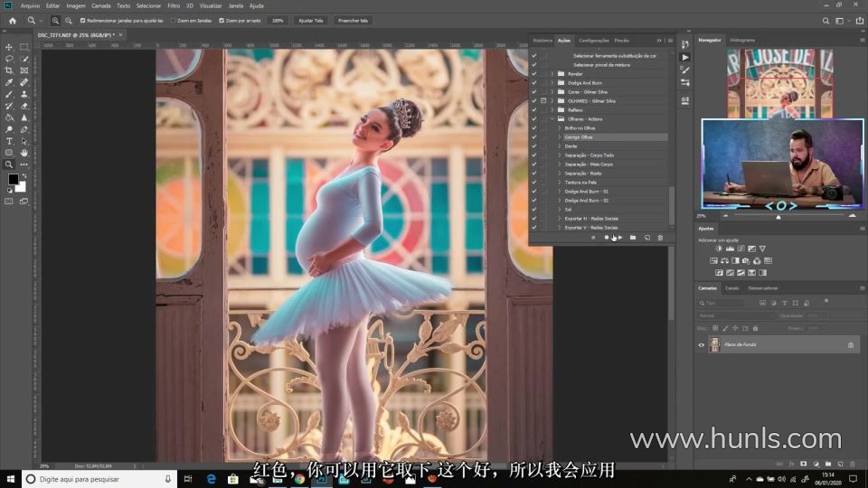Toggle 'Redimensionar janelas para ajustá-las' checkbox
Screen dimensions: 868x488
83,20
